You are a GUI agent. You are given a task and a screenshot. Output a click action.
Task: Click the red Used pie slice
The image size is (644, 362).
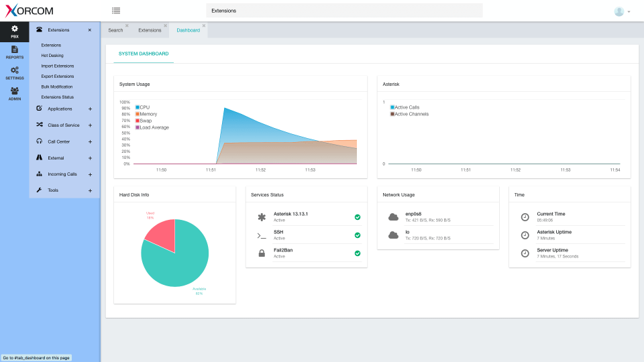pyautogui.click(x=161, y=234)
